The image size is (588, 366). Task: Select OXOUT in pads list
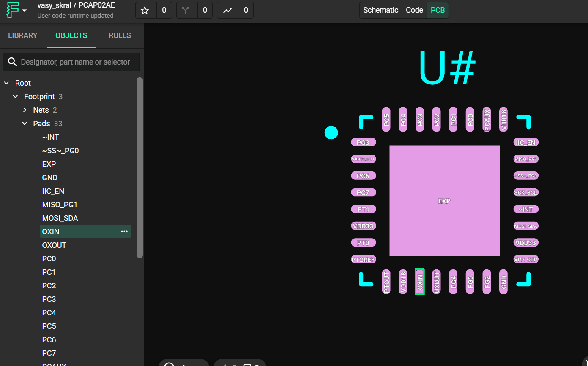pyautogui.click(x=54, y=245)
